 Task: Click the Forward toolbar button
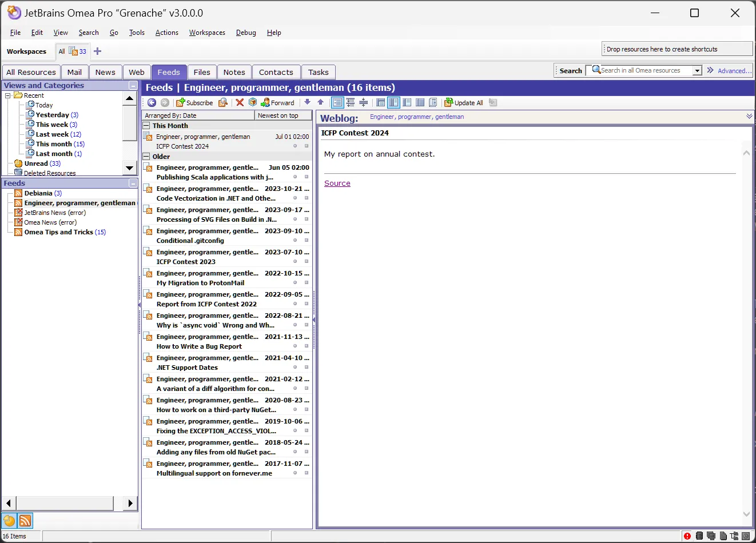[278, 102]
